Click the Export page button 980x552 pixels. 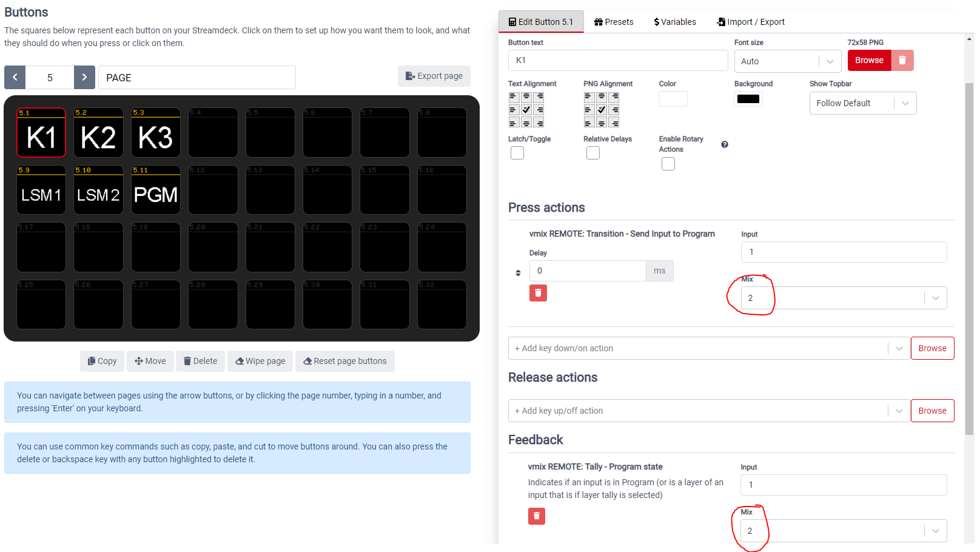(434, 76)
